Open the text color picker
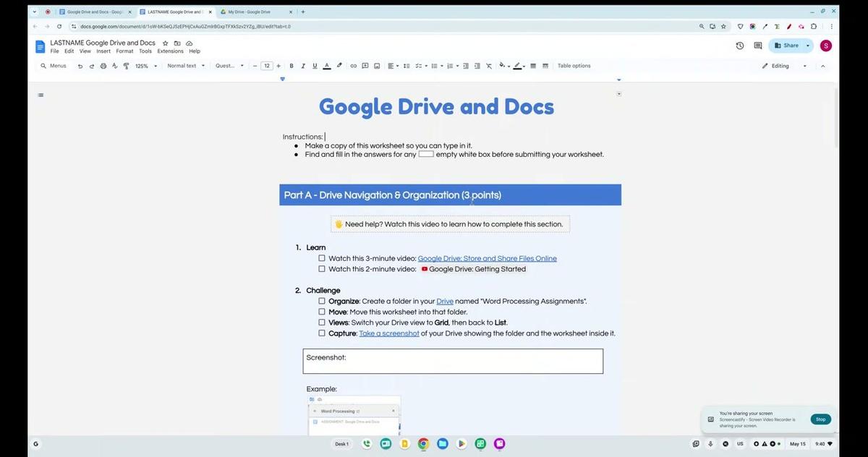This screenshot has height=457, width=868. [327, 66]
